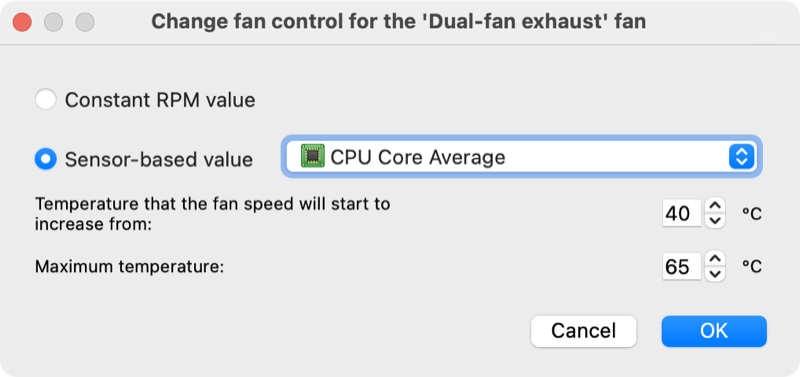
Task: Decrease the fan start temperature with down arrow
Action: pyautogui.click(x=715, y=220)
